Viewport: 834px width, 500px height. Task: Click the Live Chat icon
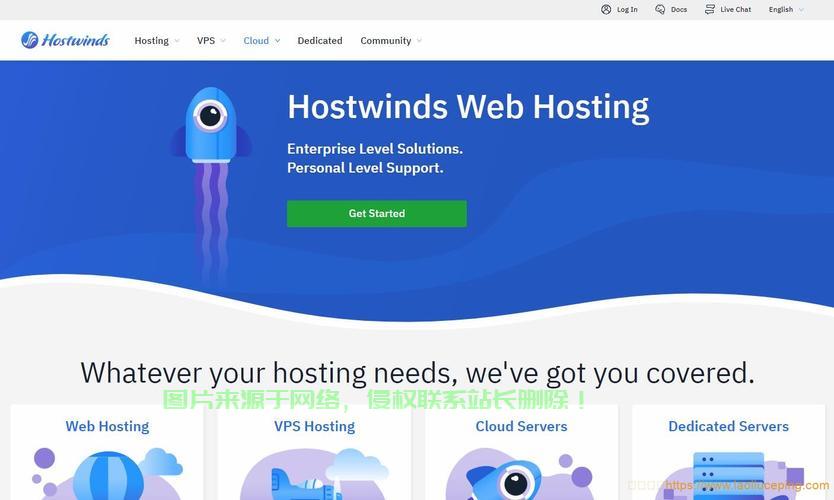pos(710,9)
